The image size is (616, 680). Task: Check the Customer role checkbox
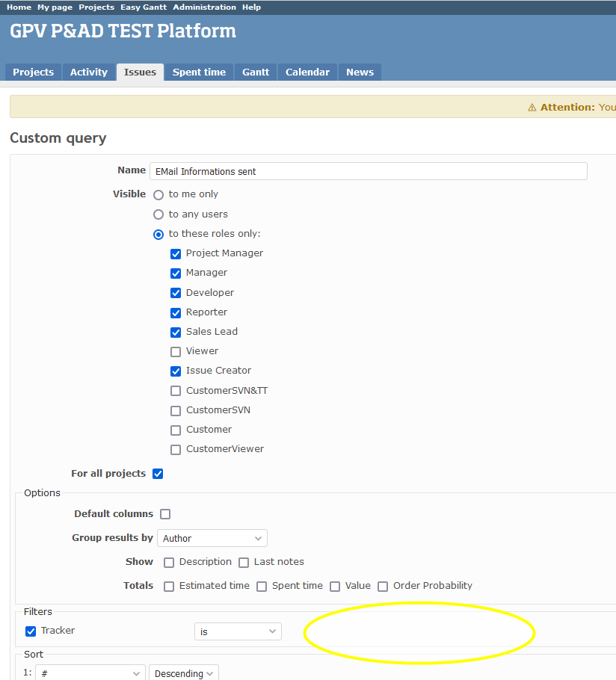[176, 430]
